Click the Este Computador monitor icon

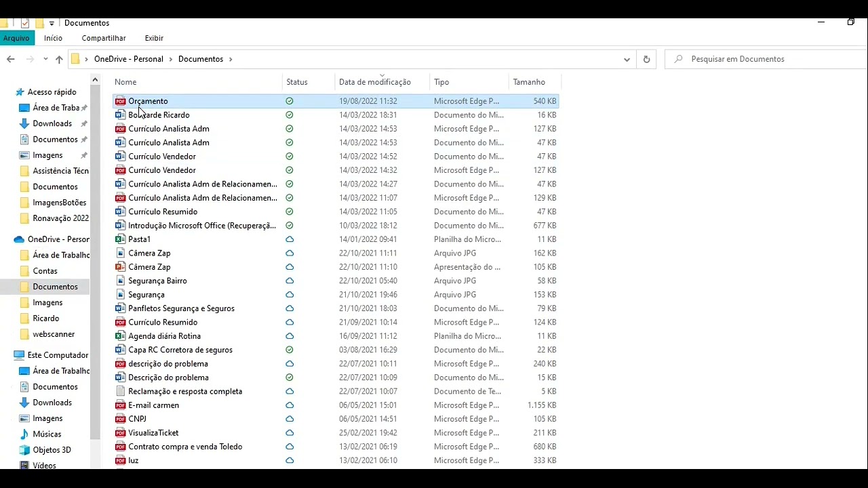click(x=19, y=355)
